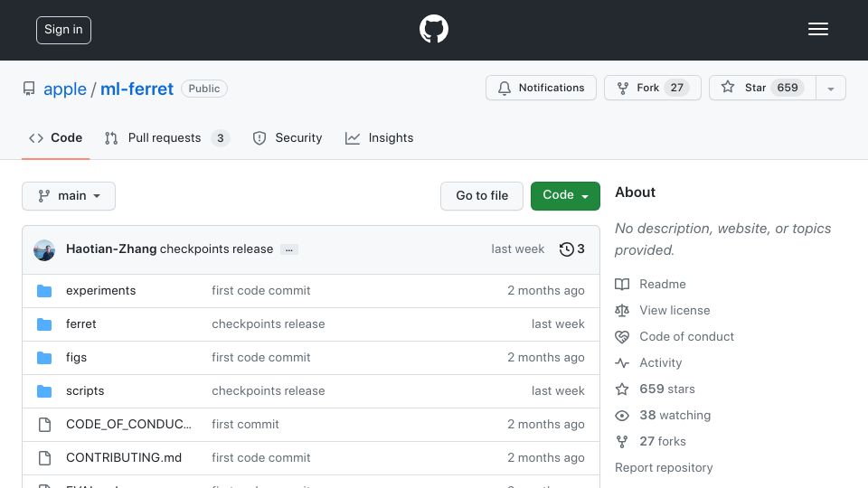Click the ferret folder icon
The width and height of the screenshot is (868, 488).
click(x=44, y=324)
